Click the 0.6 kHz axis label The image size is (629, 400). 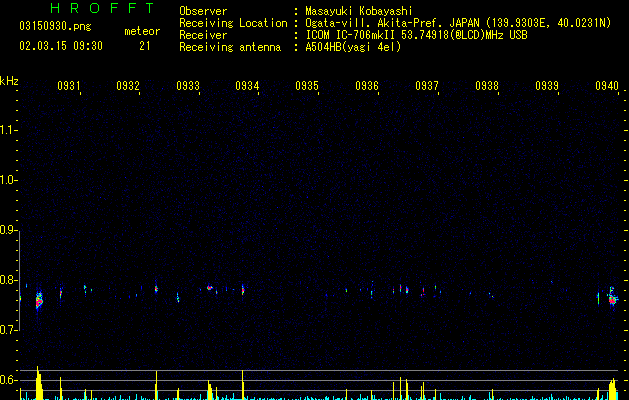point(8,380)
